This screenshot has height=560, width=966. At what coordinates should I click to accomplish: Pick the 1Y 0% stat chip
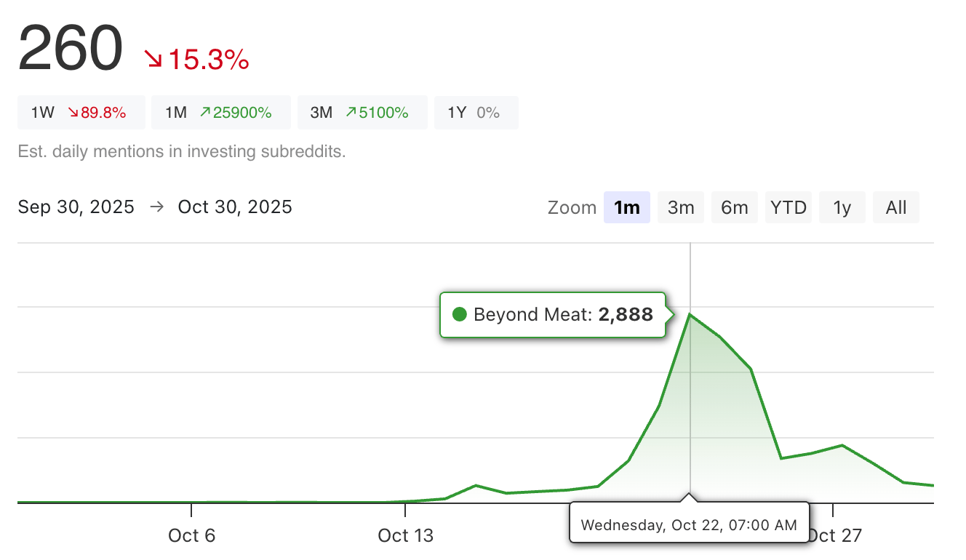[x=476, y=113]
